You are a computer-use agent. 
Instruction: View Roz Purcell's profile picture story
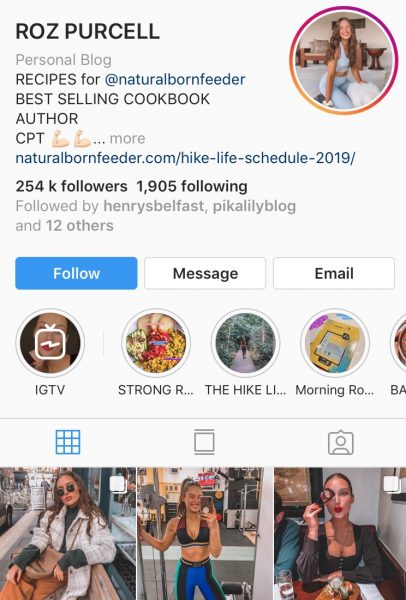[x=344, y=60]
